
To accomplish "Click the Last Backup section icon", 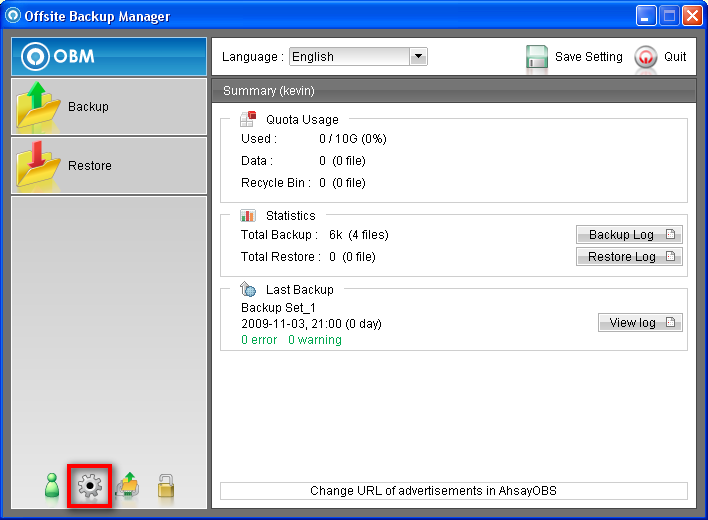I will tap(248, 289).
